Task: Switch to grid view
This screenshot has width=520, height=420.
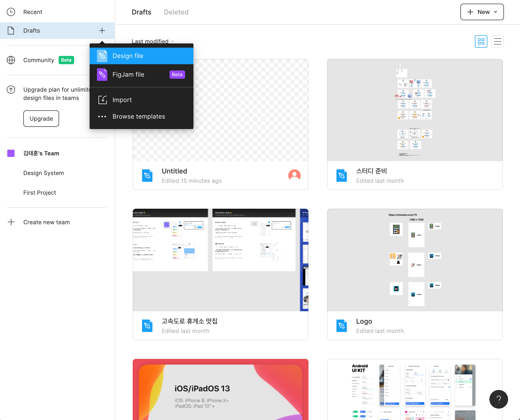Action: pyautogui.click(x=481, y=41)
